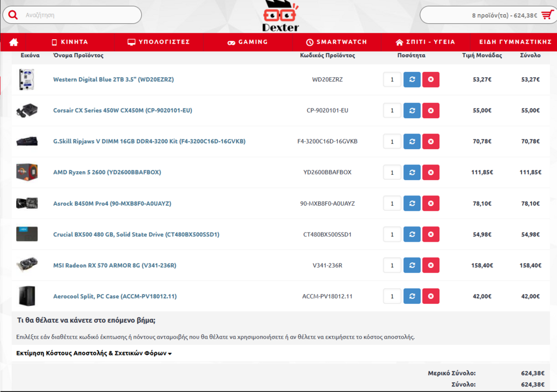Go to home via house icon
The width and height of the screenshot is (557, 392).
(x=14, y=42)
